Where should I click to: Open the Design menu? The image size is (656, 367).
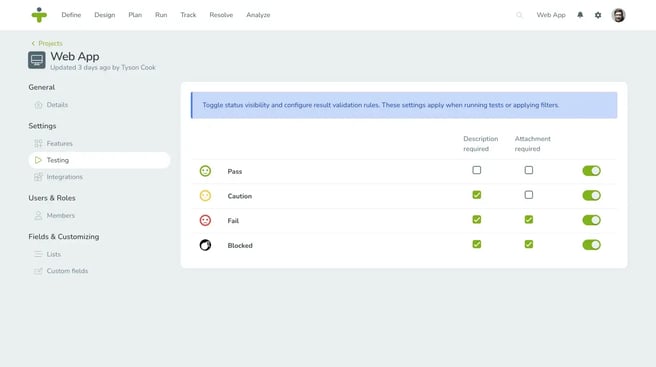pos(105,15)
